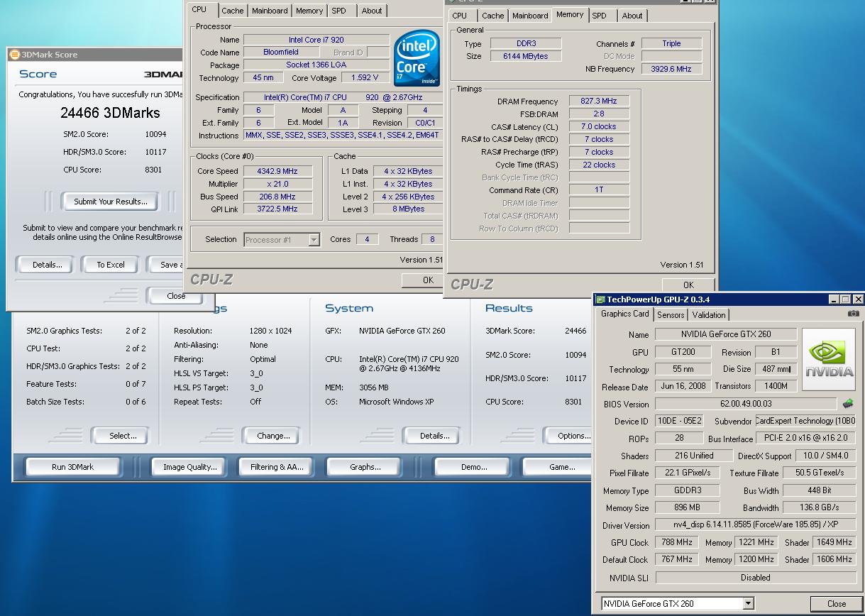Click the Core Speed value 4342.9 MHz
The image size is (865, 616).
pyautogui.click(x=277, y=171)
